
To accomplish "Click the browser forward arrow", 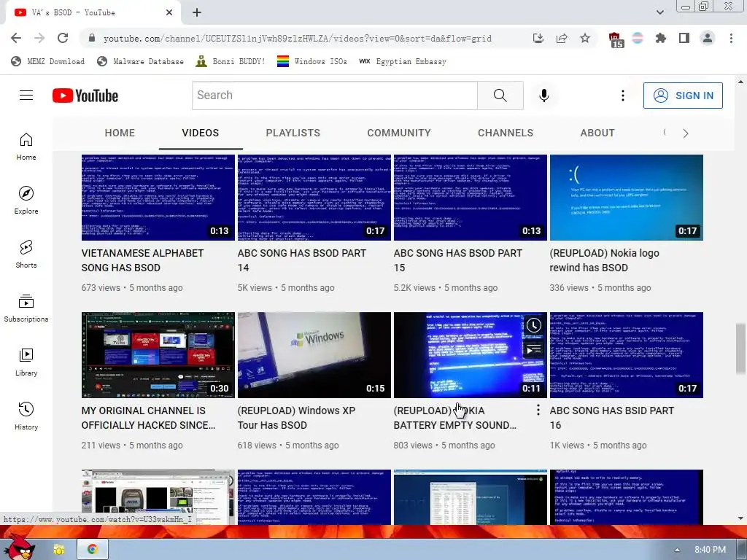I will click(39, 38).
